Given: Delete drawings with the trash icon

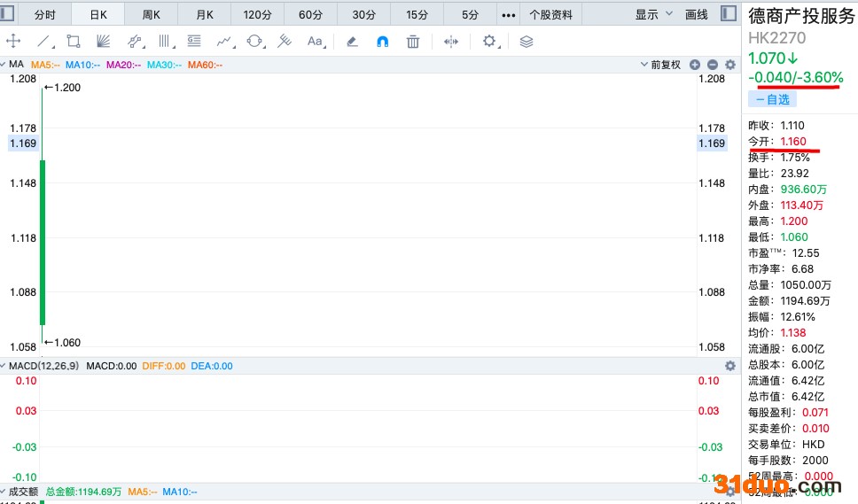Looking at the screenshot, I should pos(413,41).
